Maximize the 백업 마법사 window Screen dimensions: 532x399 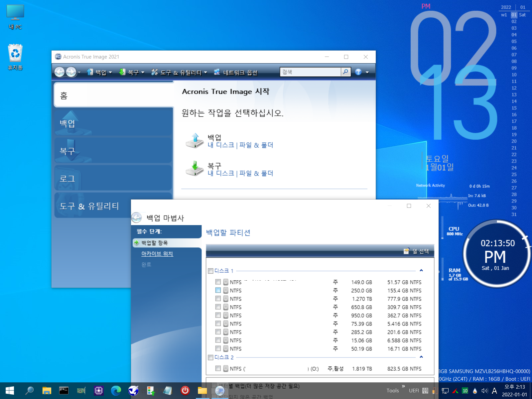(x=409, y=206)
